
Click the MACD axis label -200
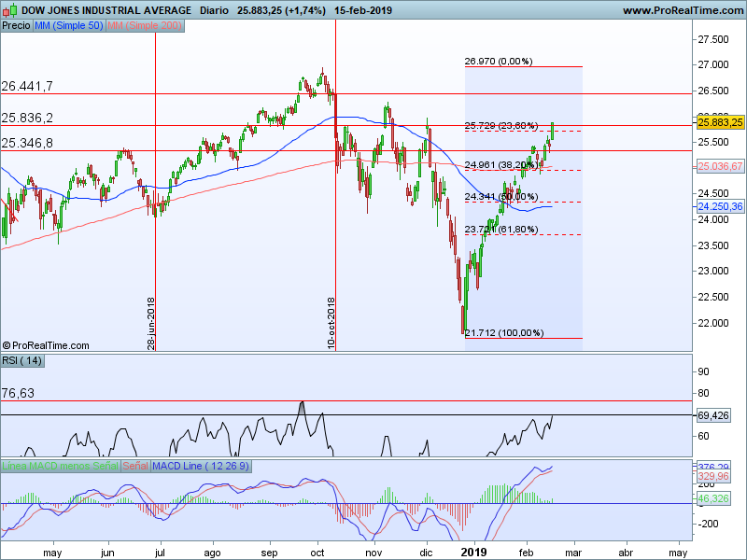pyautogui.click(x=710, y=524)
